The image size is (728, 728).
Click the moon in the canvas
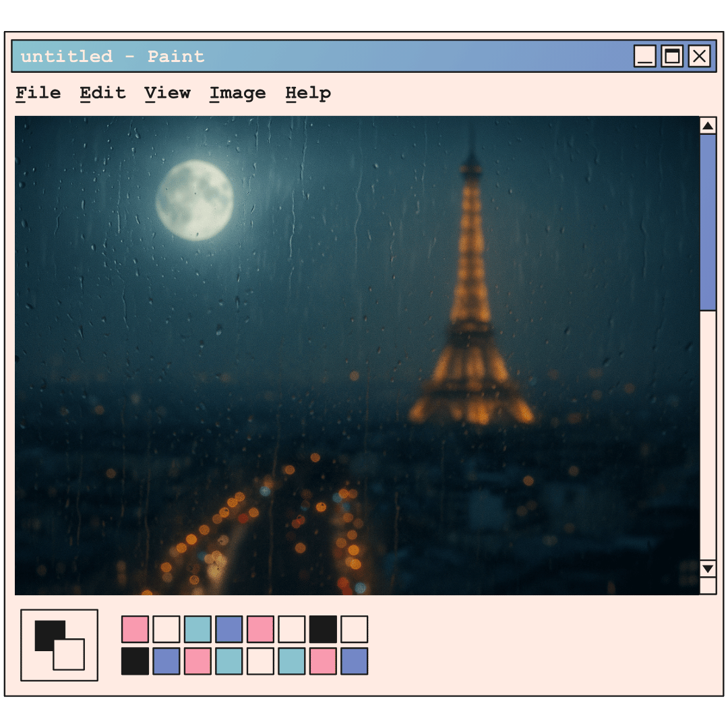(x=195, y=200)
